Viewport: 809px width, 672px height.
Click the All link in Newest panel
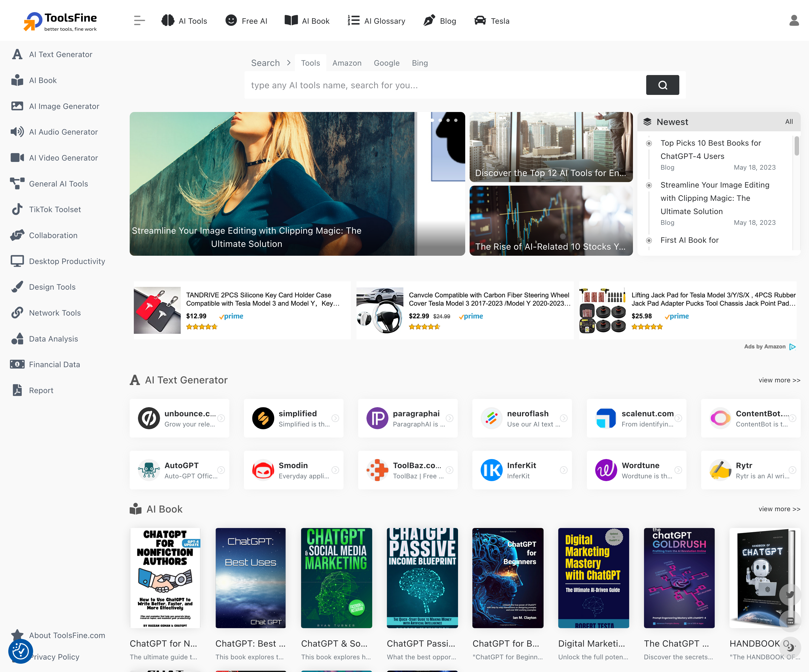click(789, 122)
